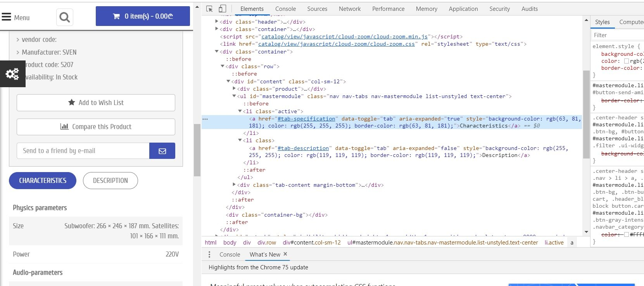644x286 pixels.
Task: Switch to drawer Console tab
Action: click(x=230, y=254)
